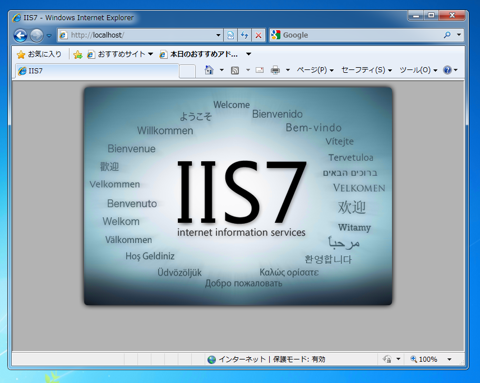The width and height of the screenshot is (480, 383).
Task: Minimize the Internet Explorer window
Action: click(x=416, y=16)
